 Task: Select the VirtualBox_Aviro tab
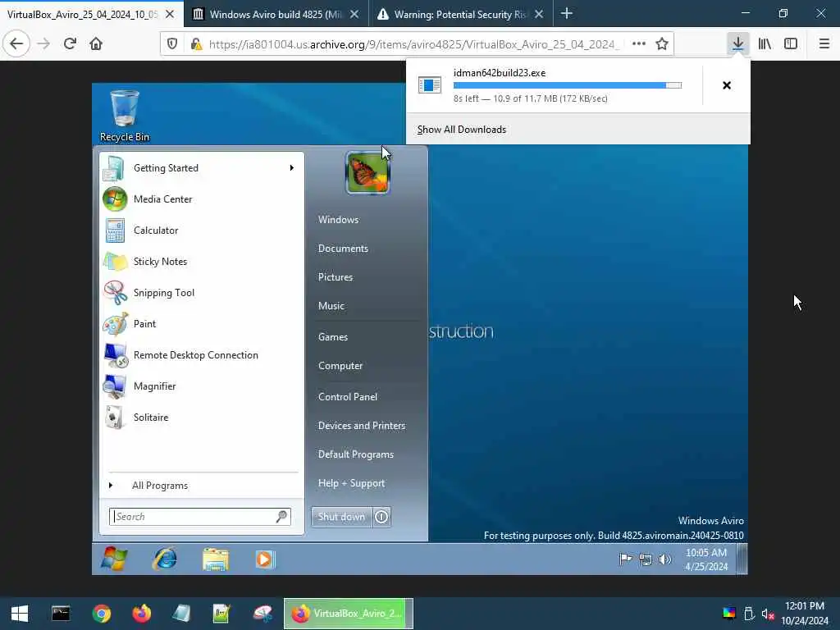82,14
